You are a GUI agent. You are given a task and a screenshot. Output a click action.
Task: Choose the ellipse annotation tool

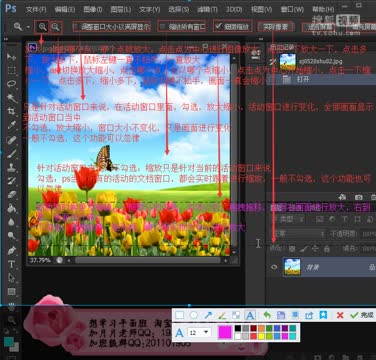[x=194, y=315]
